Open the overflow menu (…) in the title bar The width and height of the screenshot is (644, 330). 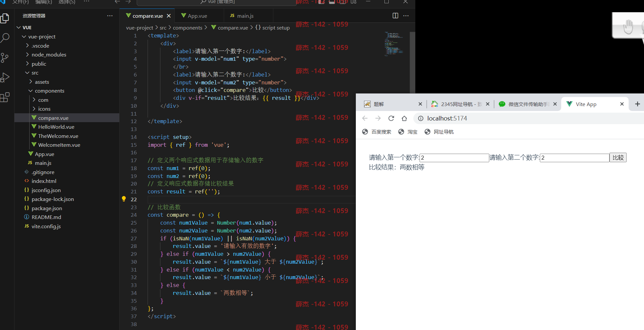pyautogui.click(x=86, y=2)
